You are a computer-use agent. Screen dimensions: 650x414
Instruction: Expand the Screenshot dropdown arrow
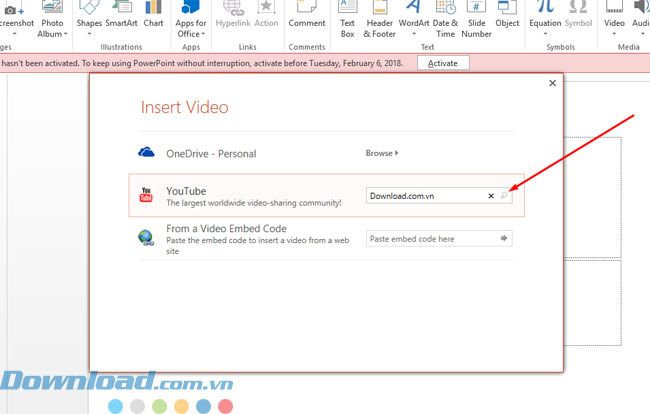pos(15,34)
